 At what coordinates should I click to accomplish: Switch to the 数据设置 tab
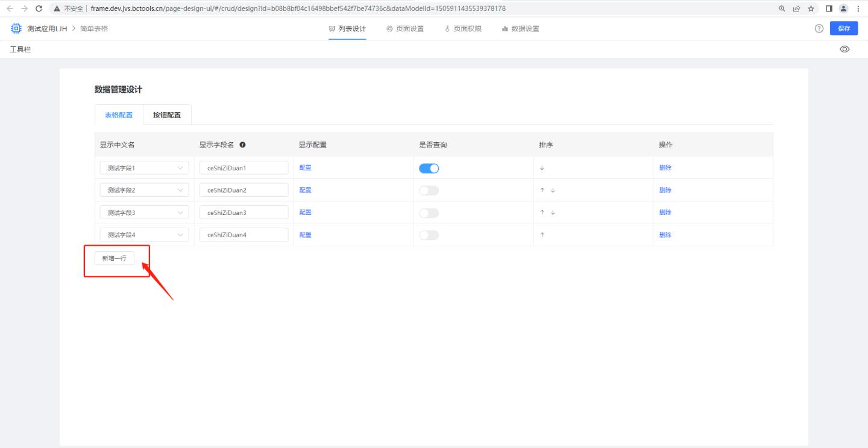pyautogui.click(x=520, y=29)
